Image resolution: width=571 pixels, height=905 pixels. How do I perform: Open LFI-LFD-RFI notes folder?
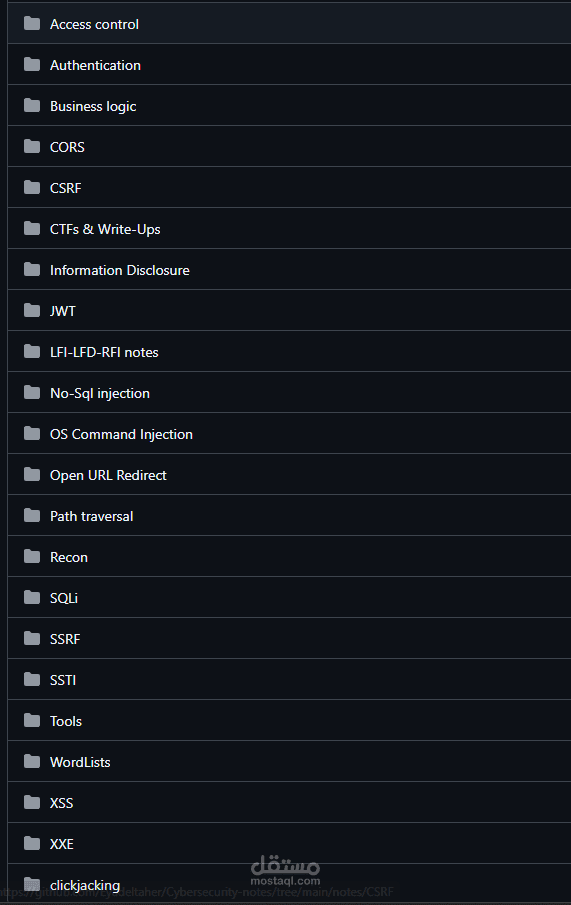(x=104, y=352)
